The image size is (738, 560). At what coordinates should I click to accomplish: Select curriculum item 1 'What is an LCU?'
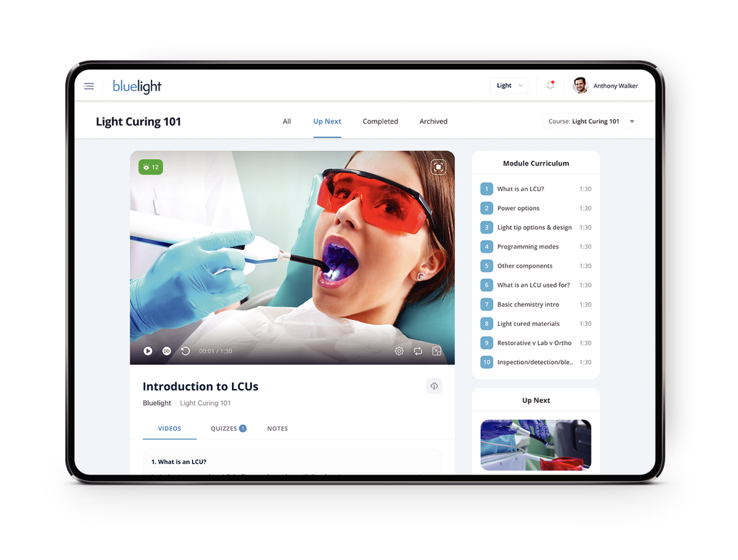[520, 189]
